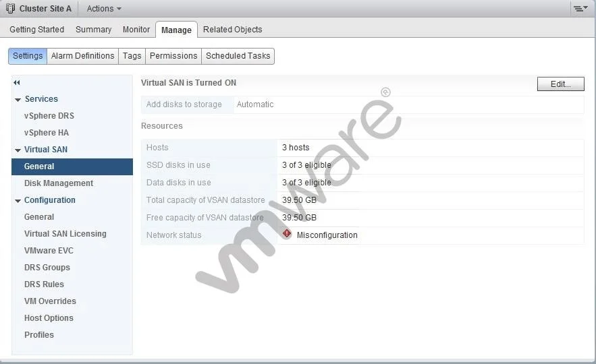596x364 pixels.
Task: Open Disk Management under Virtual SAN
Action: [x=59, y=183]
